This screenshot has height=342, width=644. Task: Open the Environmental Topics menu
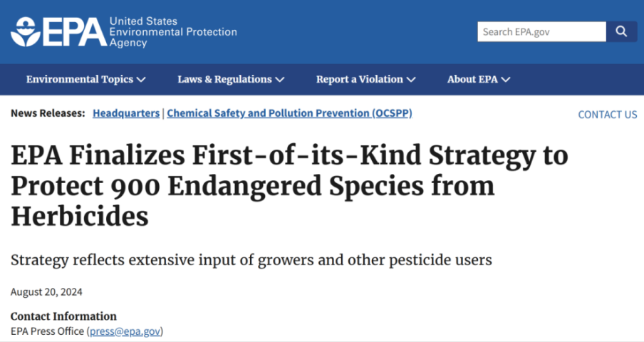pos(85,79)
